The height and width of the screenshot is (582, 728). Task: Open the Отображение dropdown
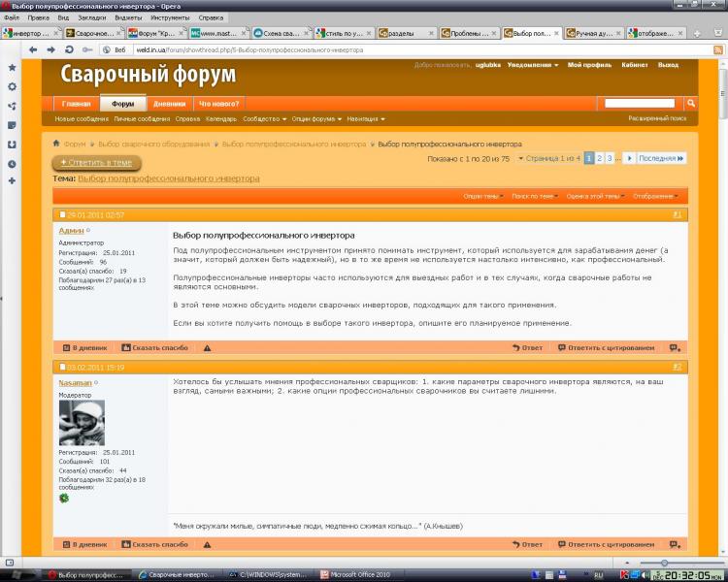[x=655, y=196]
